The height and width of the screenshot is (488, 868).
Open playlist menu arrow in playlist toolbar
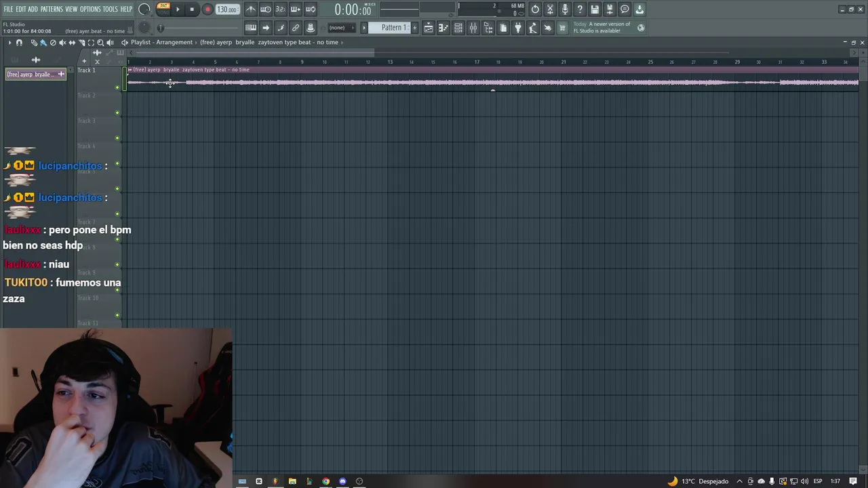tap(9, 43)
